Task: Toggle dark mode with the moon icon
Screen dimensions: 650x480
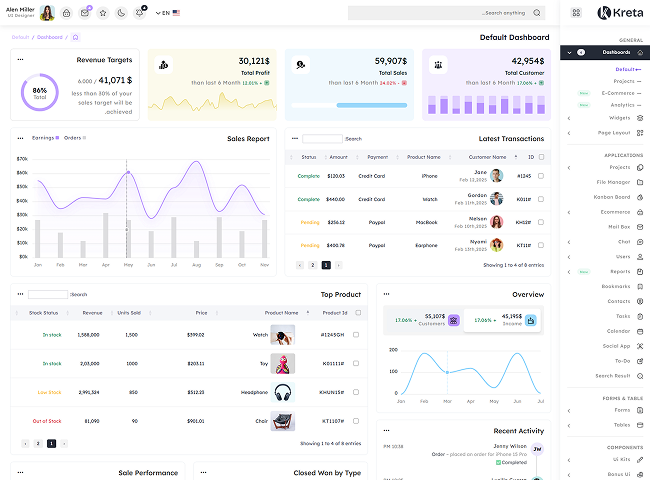Action: point(121,13)
